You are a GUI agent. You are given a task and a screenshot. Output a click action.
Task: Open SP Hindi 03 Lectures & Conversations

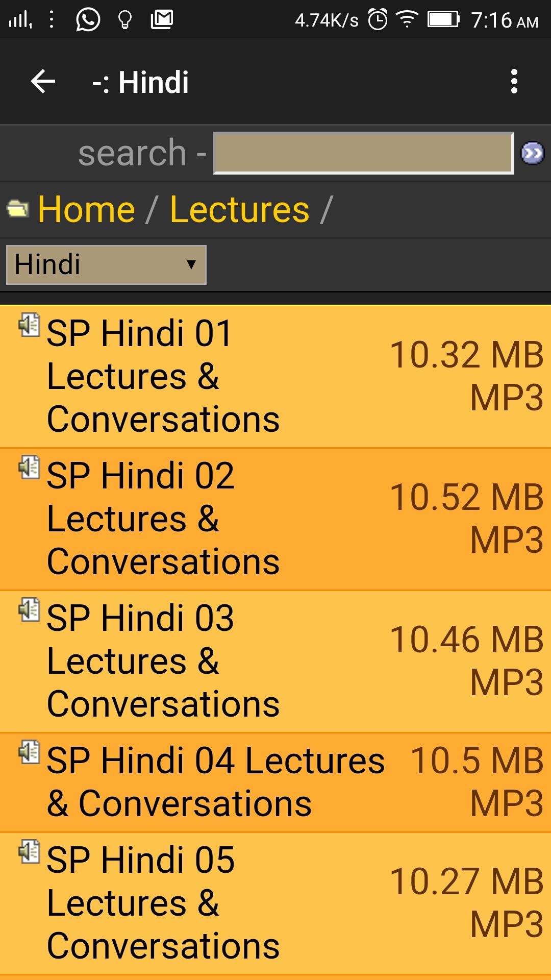coord(163,661)
